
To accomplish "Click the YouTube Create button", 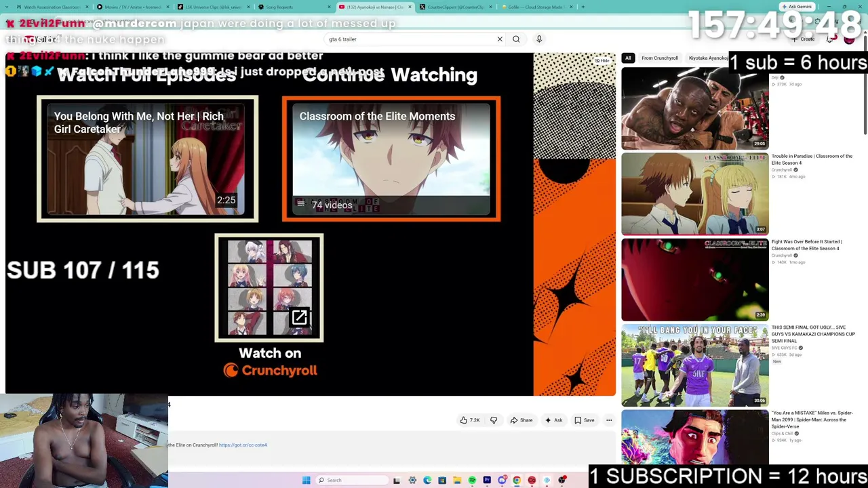I will point(803,39).
